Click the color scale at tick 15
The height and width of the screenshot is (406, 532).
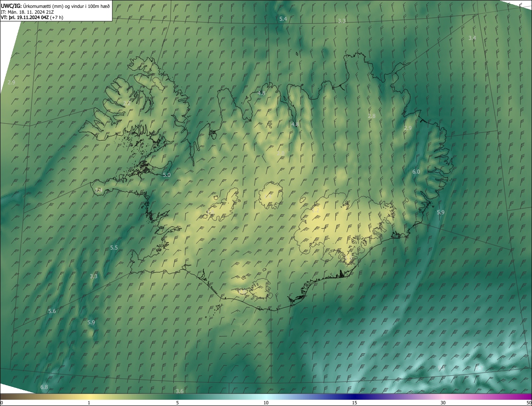tap(355, 403)
